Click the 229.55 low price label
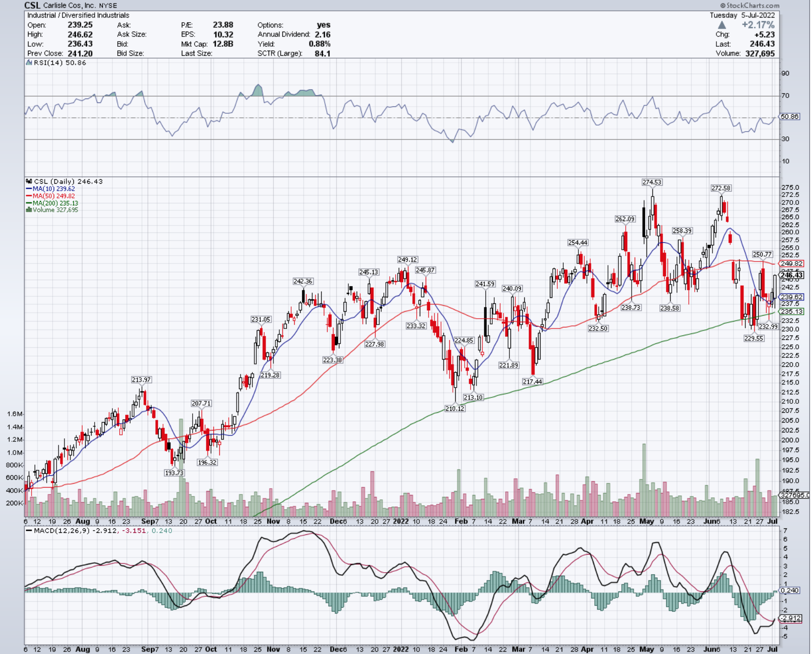Viewport: 812px width, 654px height. [754, 338]
